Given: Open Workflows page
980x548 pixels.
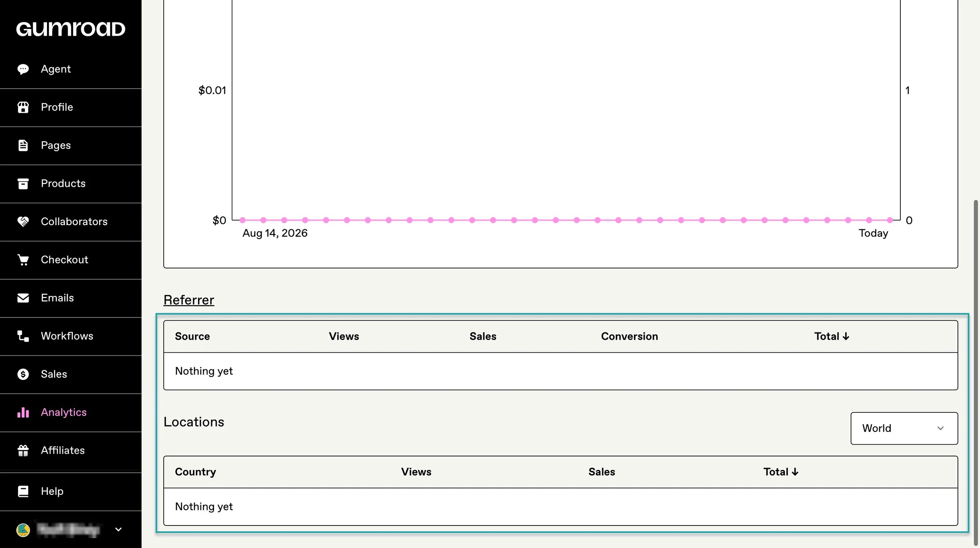Looking at the screenshot, I should [71, 336].
